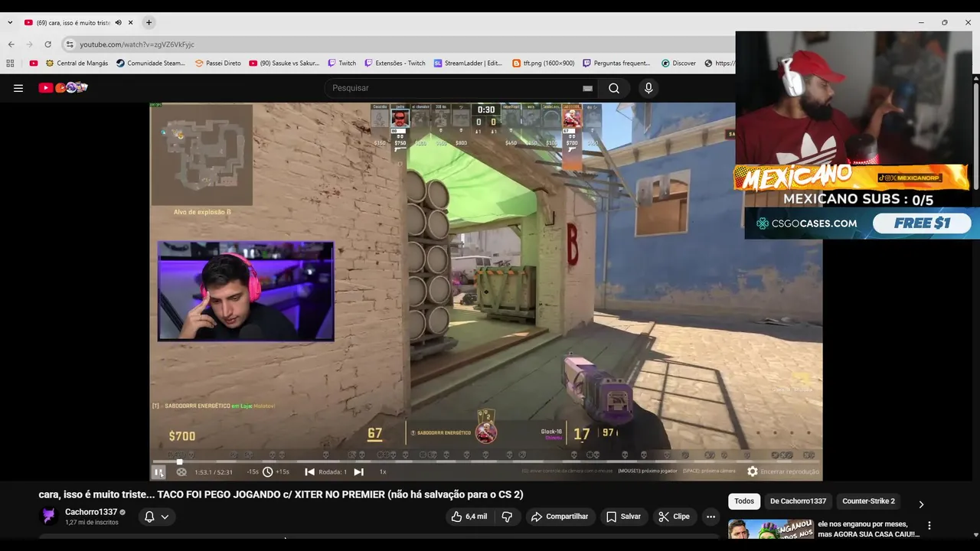
Task: Click the in-game minimap
Action: [x=202, y=155]
